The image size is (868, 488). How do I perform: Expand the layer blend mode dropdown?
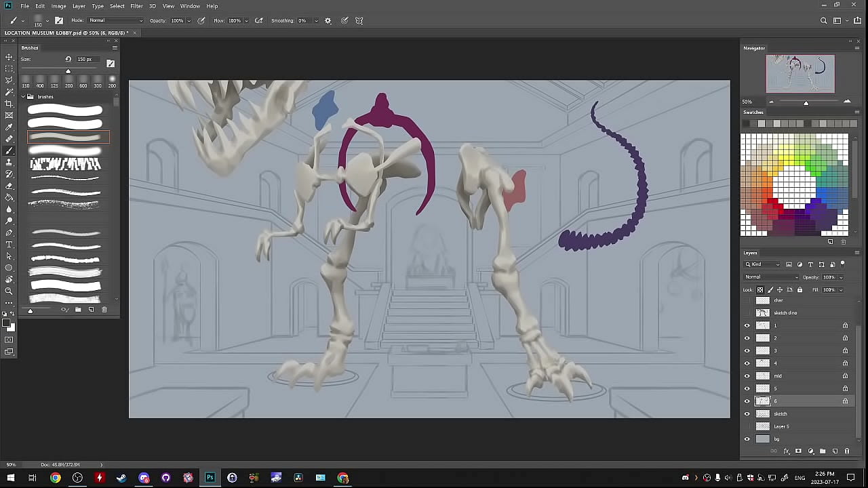click(772, 277)
